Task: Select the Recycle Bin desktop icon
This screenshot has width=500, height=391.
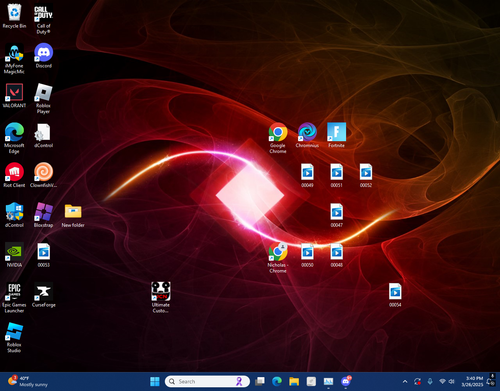Action: (14, 16)
